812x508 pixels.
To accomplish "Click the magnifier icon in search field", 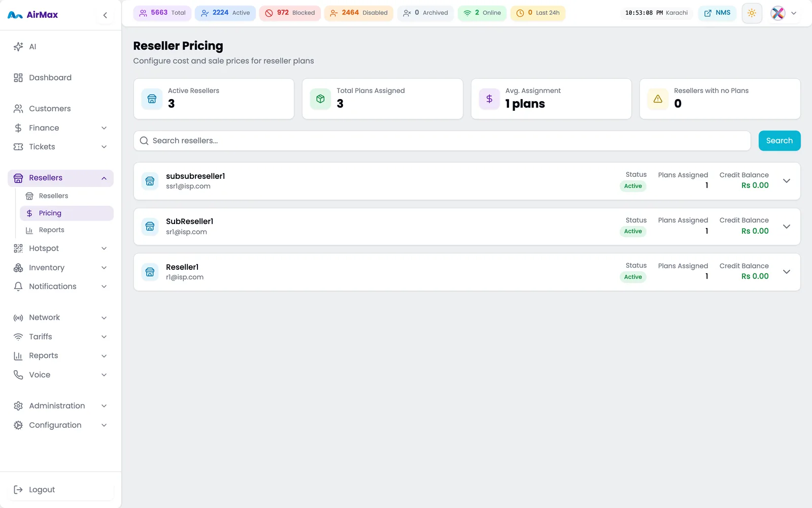I will [144, 141].
